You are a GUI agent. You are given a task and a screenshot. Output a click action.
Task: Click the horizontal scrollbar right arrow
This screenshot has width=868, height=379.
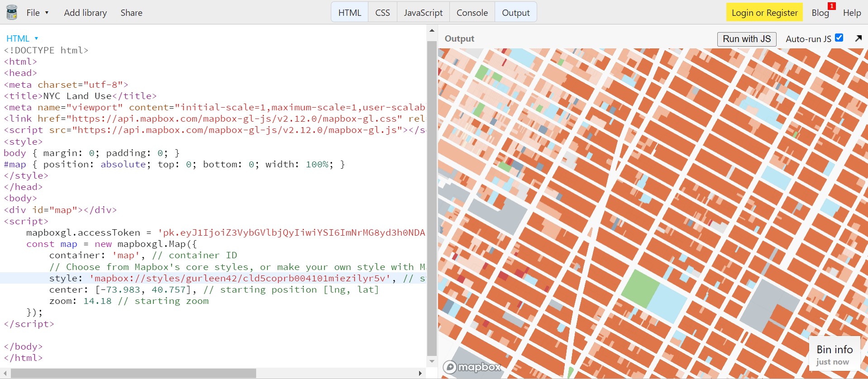(x=420, y=373)
